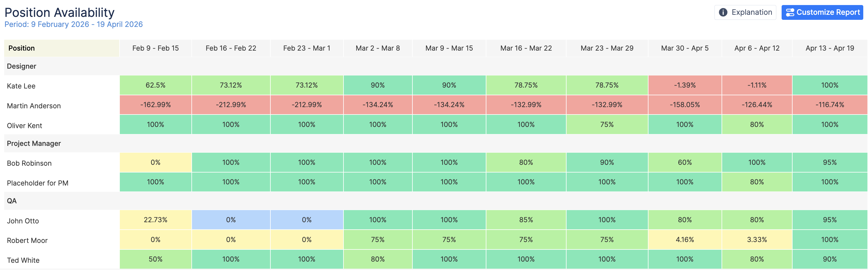Select Bob Robinson's yellow 0% cell
This screenshot has height=274, width=868.
[x=155, y=162]
